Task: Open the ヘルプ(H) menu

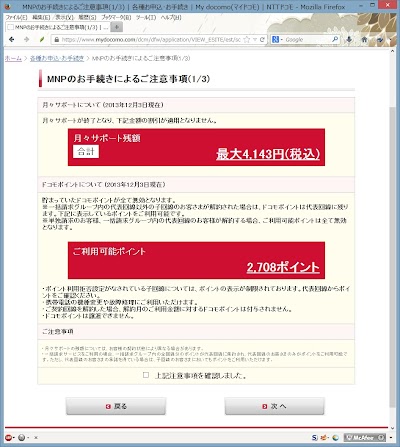Action: (x=171, y=17)
